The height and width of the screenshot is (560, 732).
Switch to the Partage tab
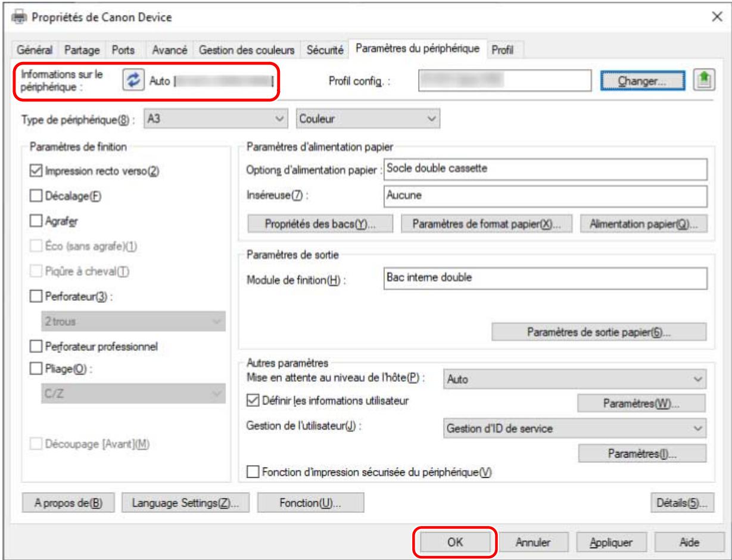pyautogui.click(x=82, y=51)
